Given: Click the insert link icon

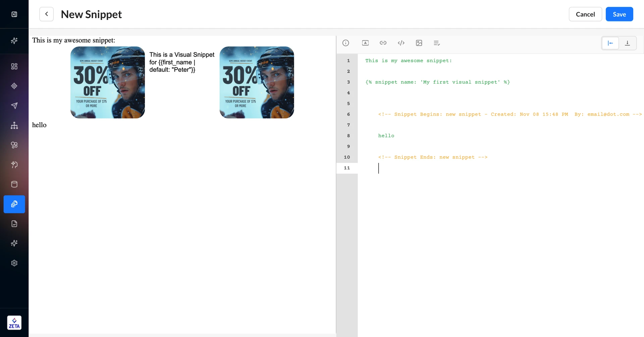Looking at the screenshot, I should pyautogui.click(x=383, y=43).
